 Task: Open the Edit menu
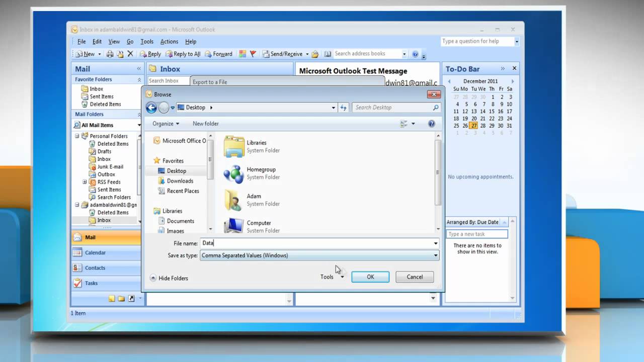pos(97,42)
